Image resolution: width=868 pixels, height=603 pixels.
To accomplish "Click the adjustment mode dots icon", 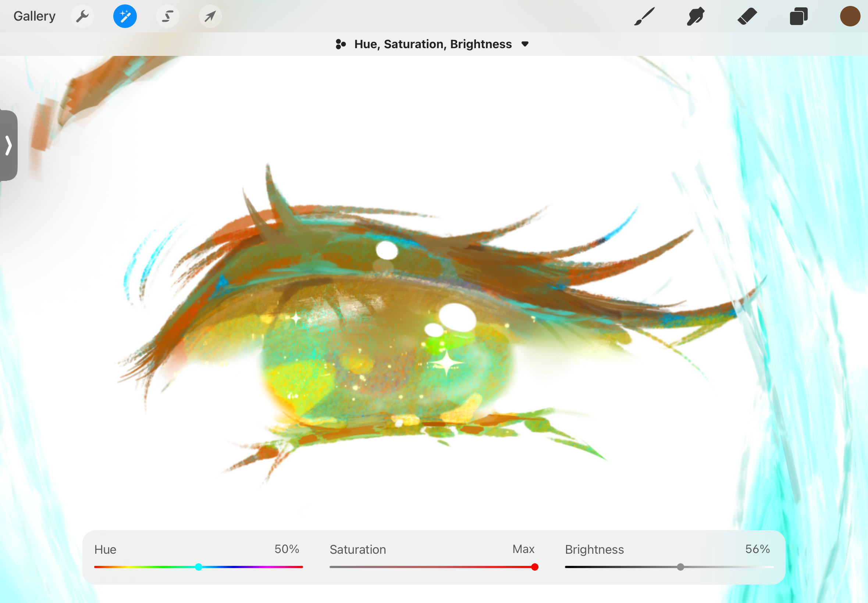I will click(x=341, y=44).
